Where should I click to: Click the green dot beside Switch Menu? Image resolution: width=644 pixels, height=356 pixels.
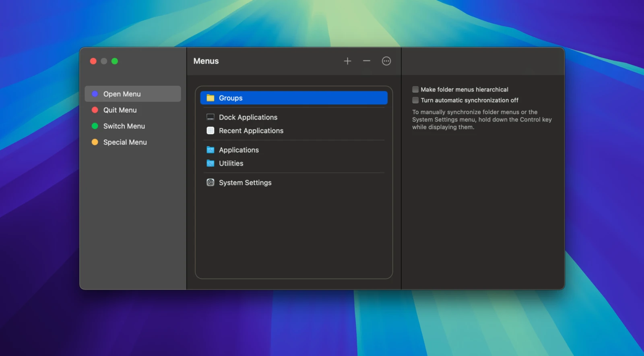(95, 126)
